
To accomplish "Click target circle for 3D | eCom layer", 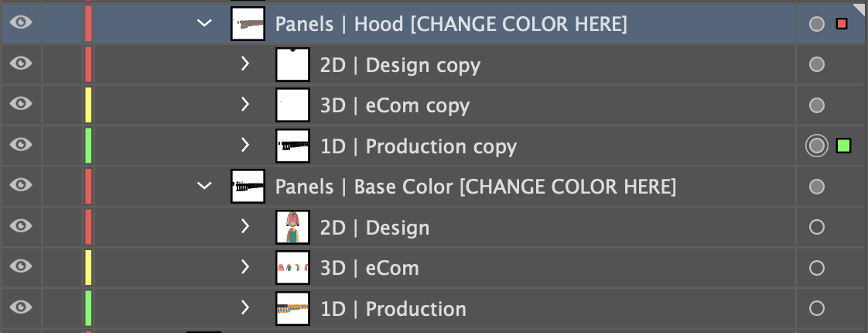I will click(816, 268).
